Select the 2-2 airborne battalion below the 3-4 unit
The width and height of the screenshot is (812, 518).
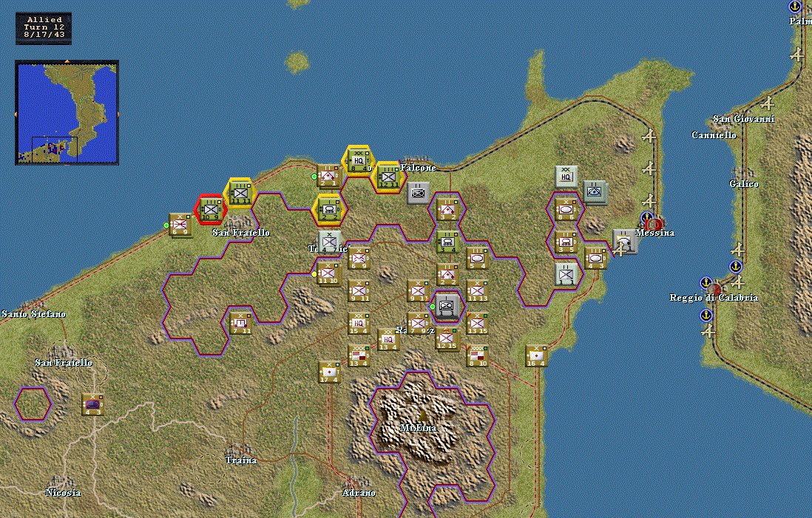(447, 274)
